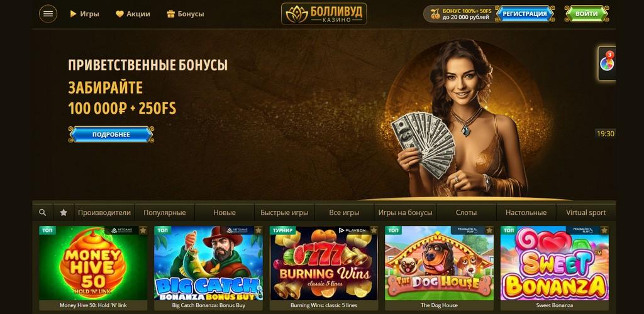Open the Игры menu with play arrow
The image size is (644, 314).
(85, 14)
